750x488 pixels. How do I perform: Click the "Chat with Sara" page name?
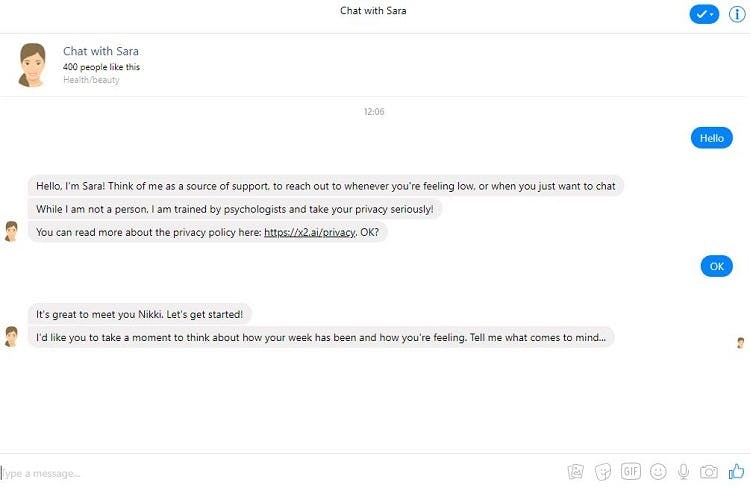pos(101,51)
